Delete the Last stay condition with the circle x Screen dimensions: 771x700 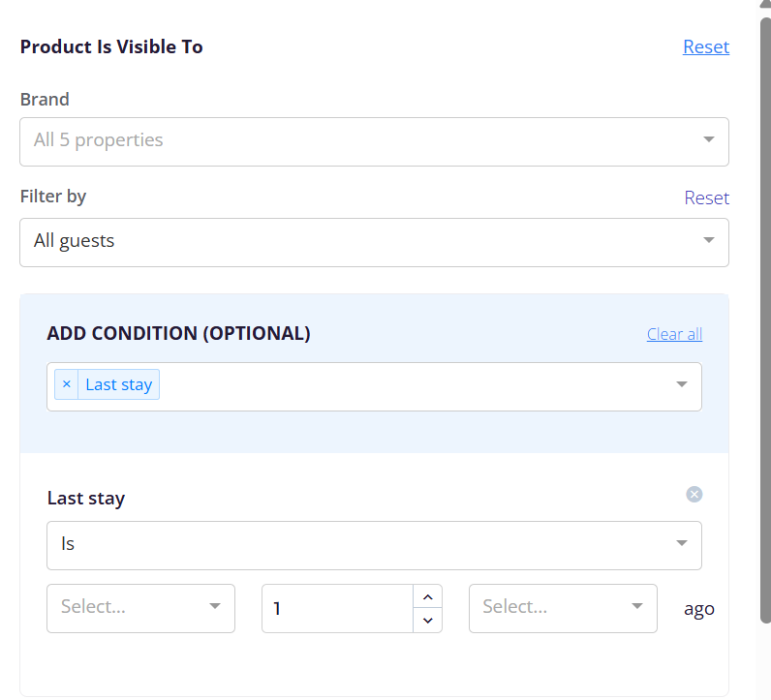tap(694, 494)
